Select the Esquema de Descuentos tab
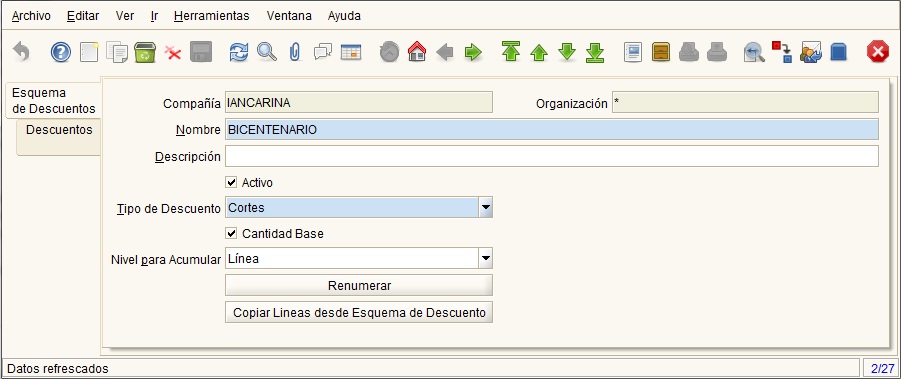This screenshot has height=379, width=901. tap(53, 100)
